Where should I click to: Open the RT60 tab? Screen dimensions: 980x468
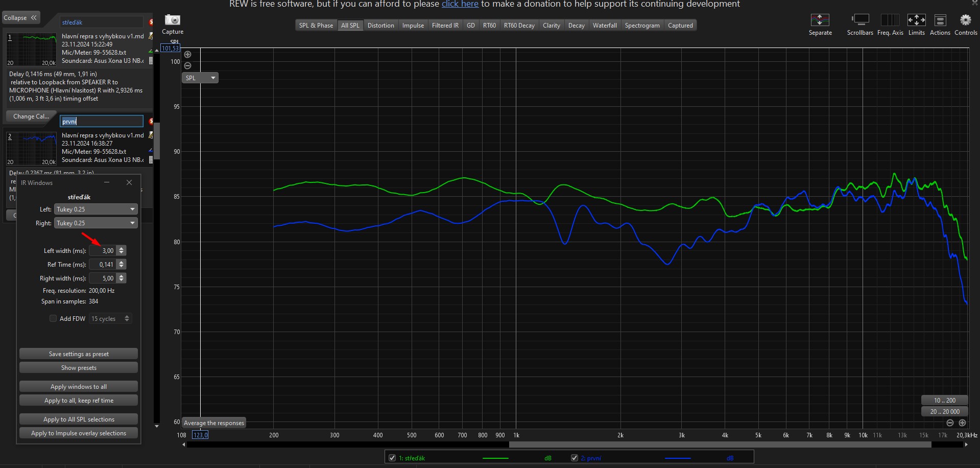coord(489,26)
